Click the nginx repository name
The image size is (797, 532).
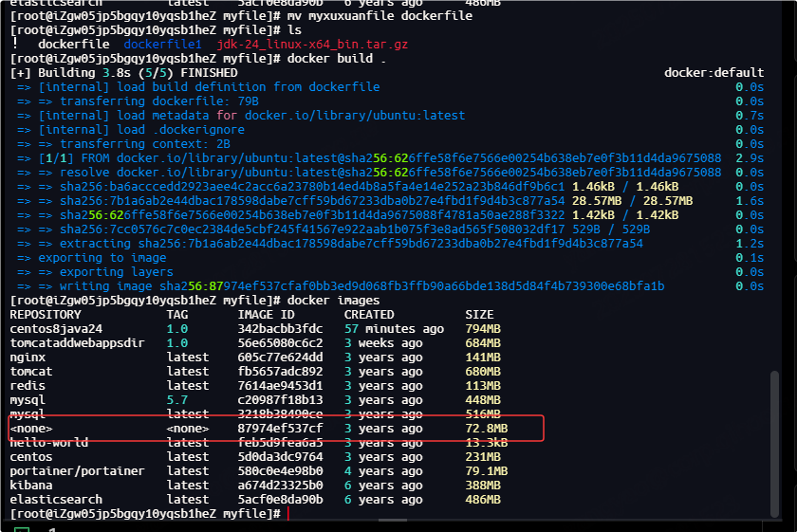point(28,358)
